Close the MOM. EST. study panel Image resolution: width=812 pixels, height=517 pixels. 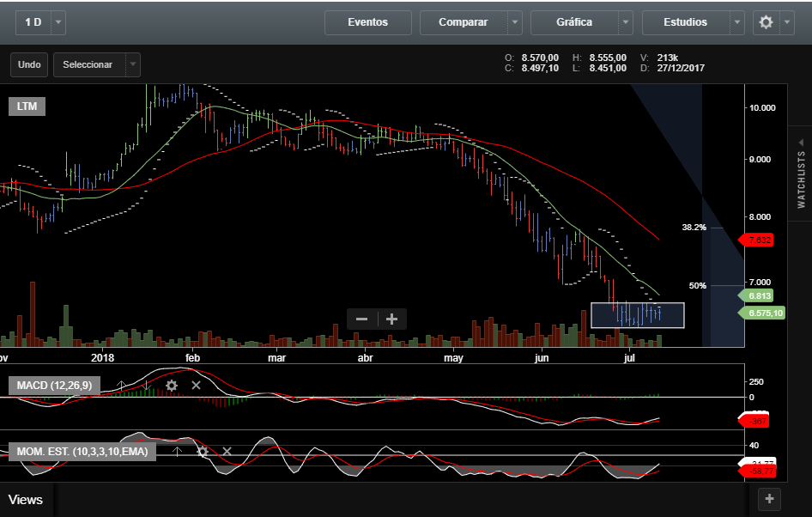pos(227,451)
